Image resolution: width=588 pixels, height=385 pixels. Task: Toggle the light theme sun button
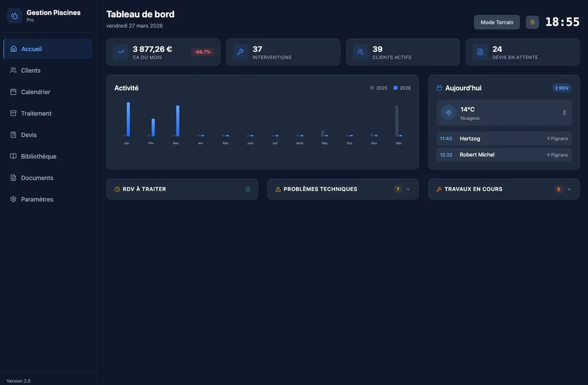coord(532,22)
